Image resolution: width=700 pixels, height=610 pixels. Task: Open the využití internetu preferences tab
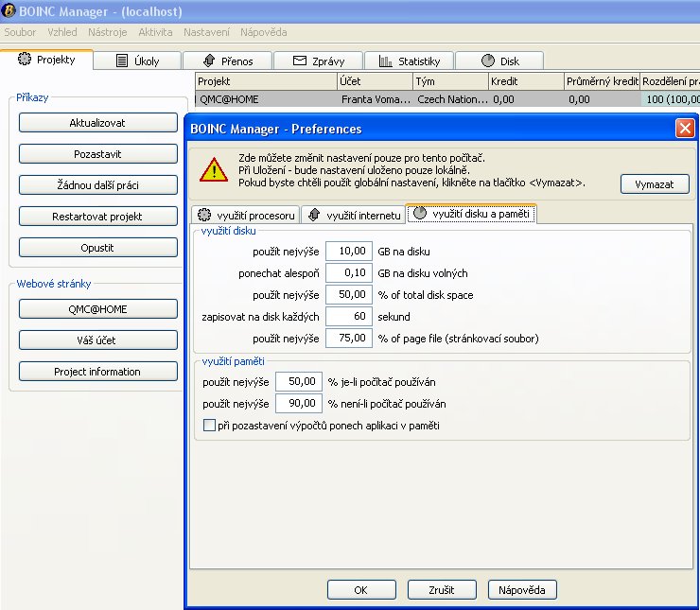click(354, 215)
